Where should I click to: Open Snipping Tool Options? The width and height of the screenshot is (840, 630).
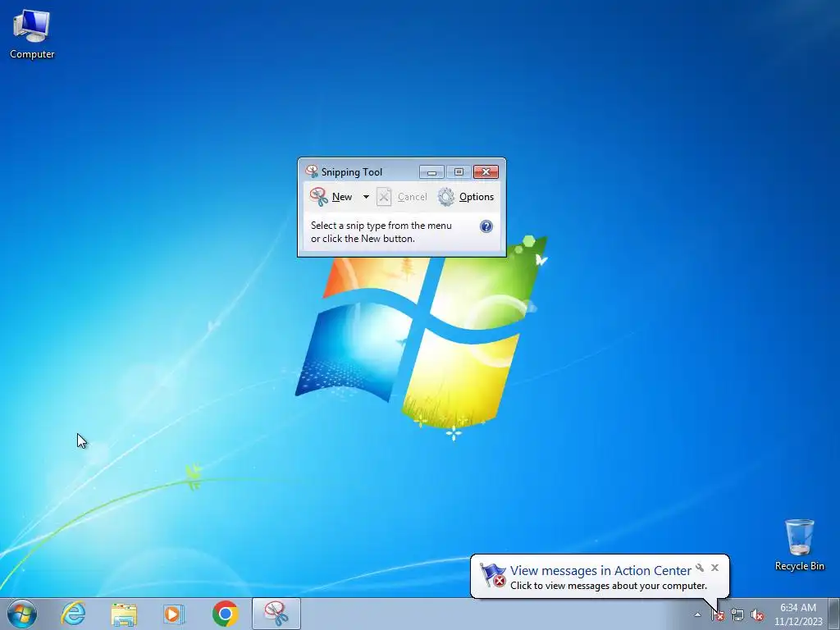[x=466, y=197]
